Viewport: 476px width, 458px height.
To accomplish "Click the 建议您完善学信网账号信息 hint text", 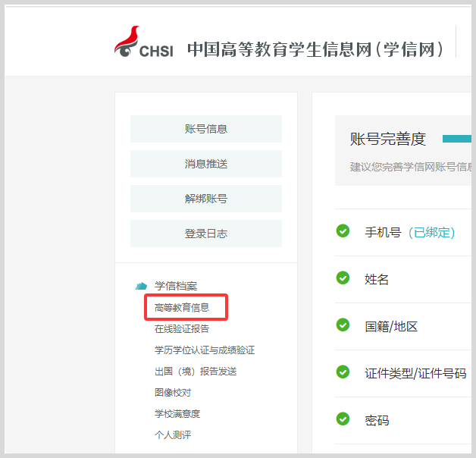I will 411,167.
